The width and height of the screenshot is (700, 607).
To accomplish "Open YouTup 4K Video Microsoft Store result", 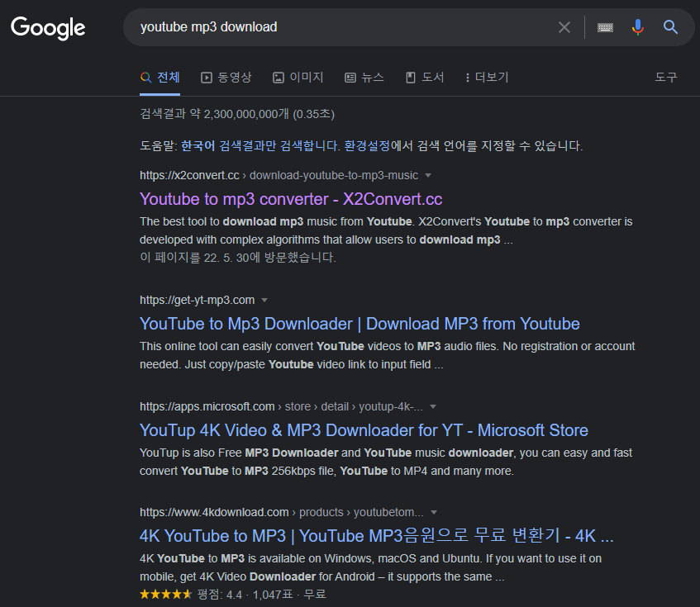I will [x=364, y=430].
